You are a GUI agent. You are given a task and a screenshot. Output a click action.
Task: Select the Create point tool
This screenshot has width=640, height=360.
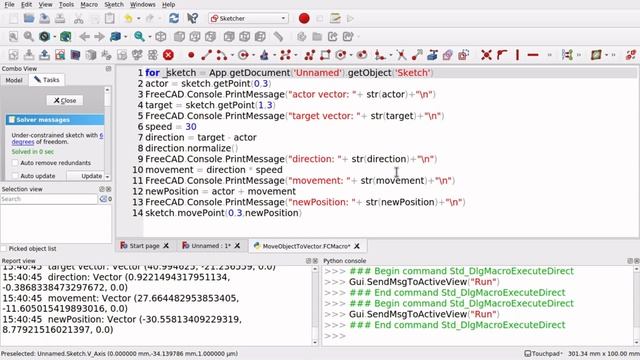pos(191,55)
